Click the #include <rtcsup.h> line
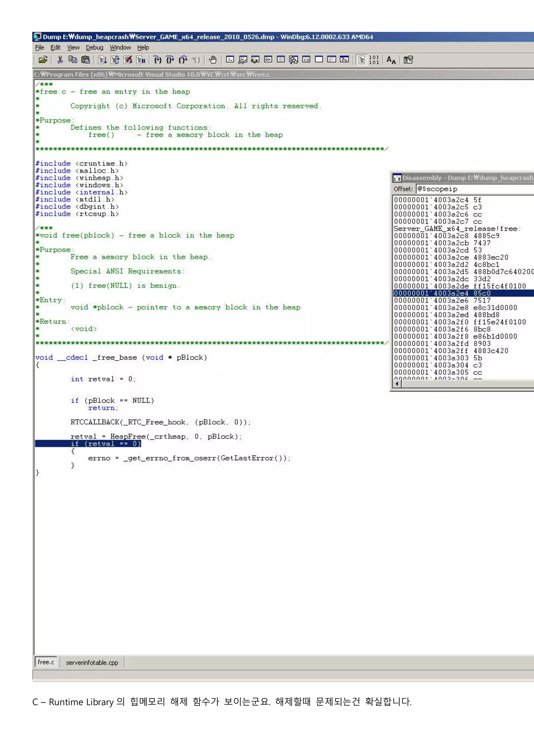The width and height of the screenshot is (534, 756). point(77,214)
